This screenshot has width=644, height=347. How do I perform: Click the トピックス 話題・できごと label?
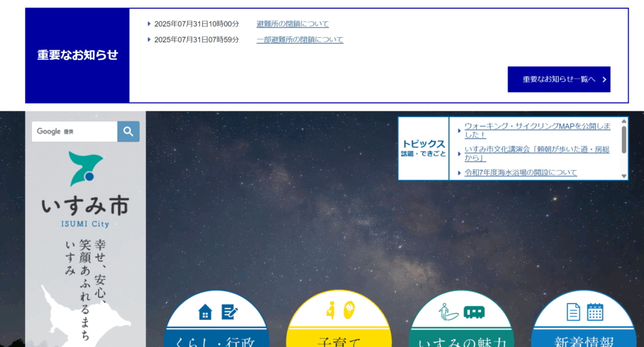(x=423, y=148)
